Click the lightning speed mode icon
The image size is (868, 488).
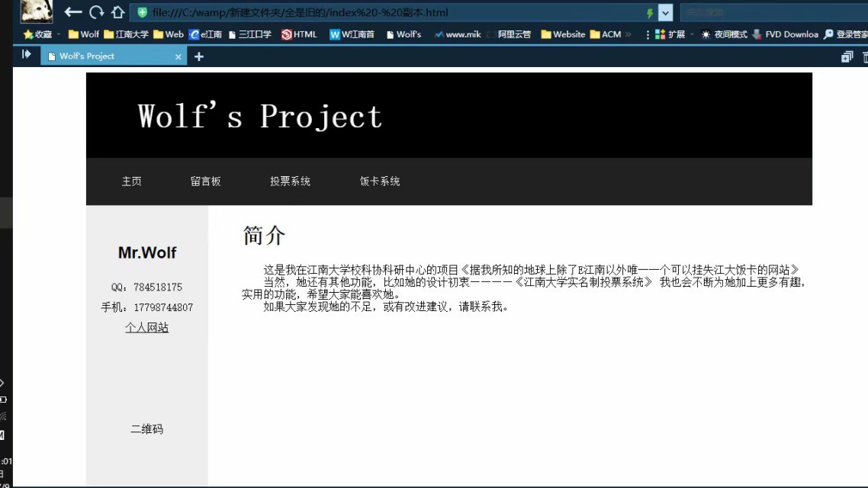tap(650, 13)
